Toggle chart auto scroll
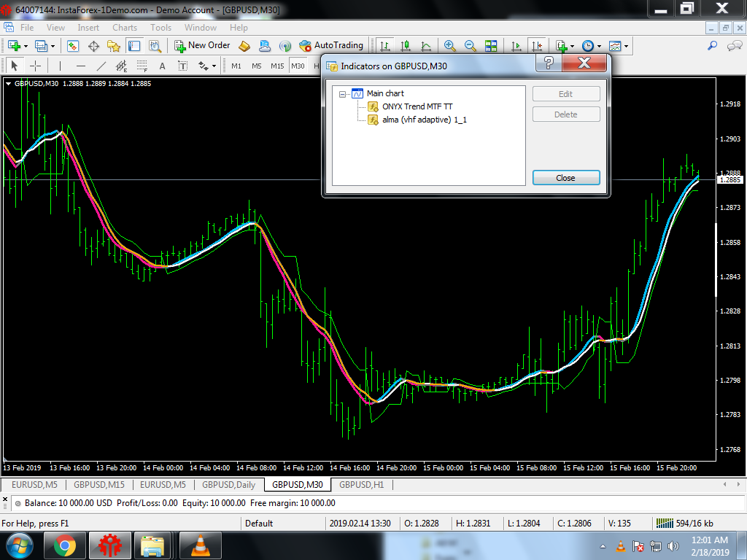 click(516, 46)
